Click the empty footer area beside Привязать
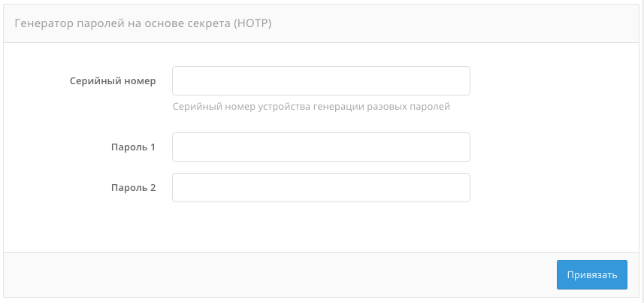Viewport: 644px width, 303px height. coord(278,274)
